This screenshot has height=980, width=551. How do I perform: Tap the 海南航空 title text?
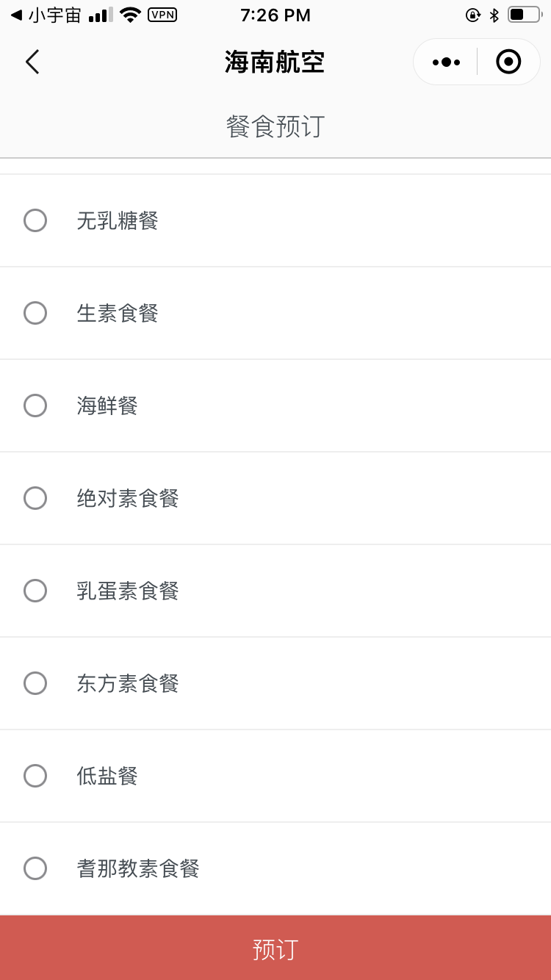point(275,62)
